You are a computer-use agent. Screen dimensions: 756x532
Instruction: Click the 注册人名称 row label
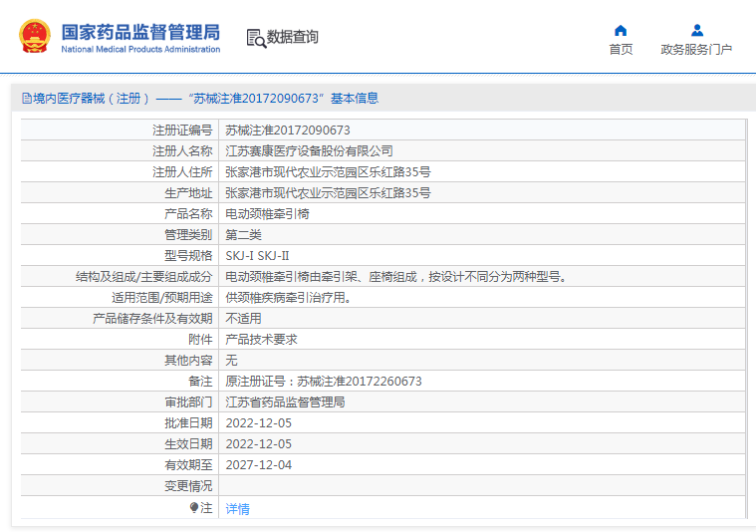(182, 151)
